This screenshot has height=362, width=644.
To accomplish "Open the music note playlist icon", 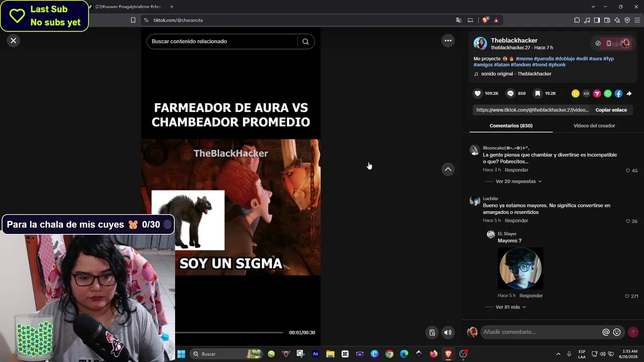I will 587,20.
